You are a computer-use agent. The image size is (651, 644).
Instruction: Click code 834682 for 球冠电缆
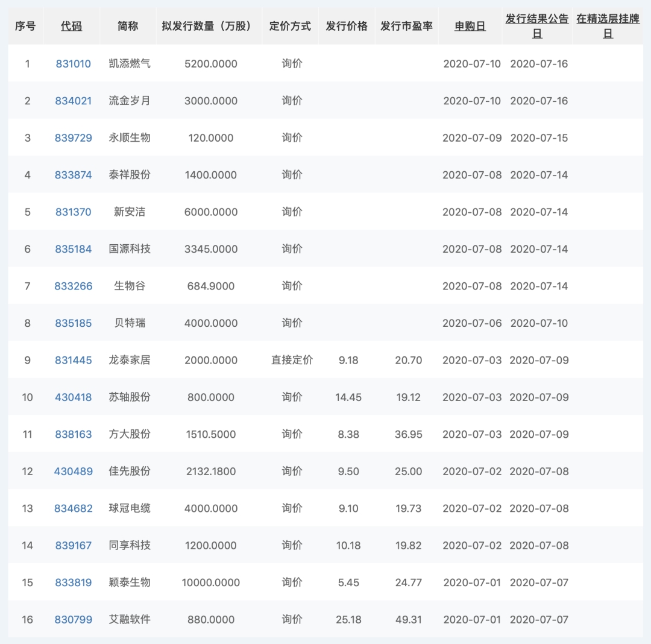coord(74,509)
